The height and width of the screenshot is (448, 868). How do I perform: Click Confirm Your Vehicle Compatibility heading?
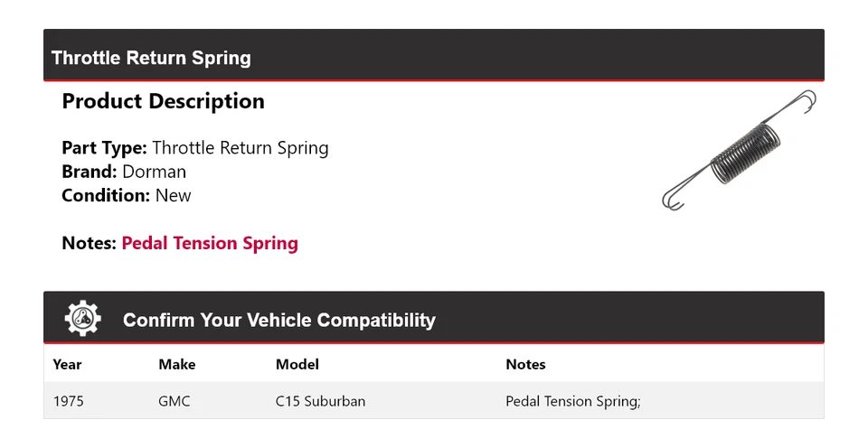pyautogui.click(x=278, y=321)
